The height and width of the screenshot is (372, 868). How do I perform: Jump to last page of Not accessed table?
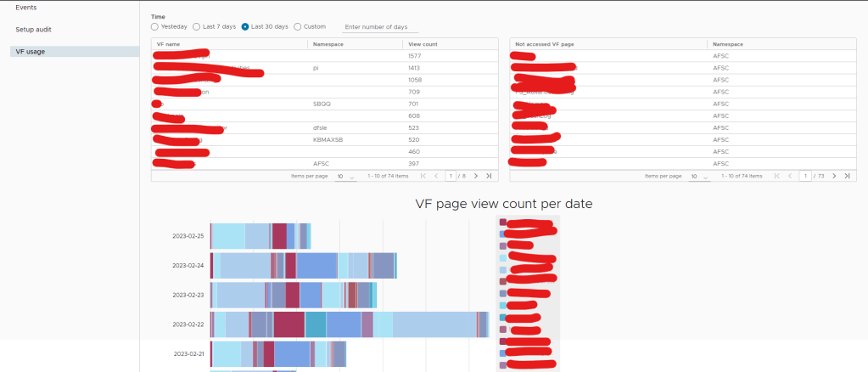tap(847, 176)
